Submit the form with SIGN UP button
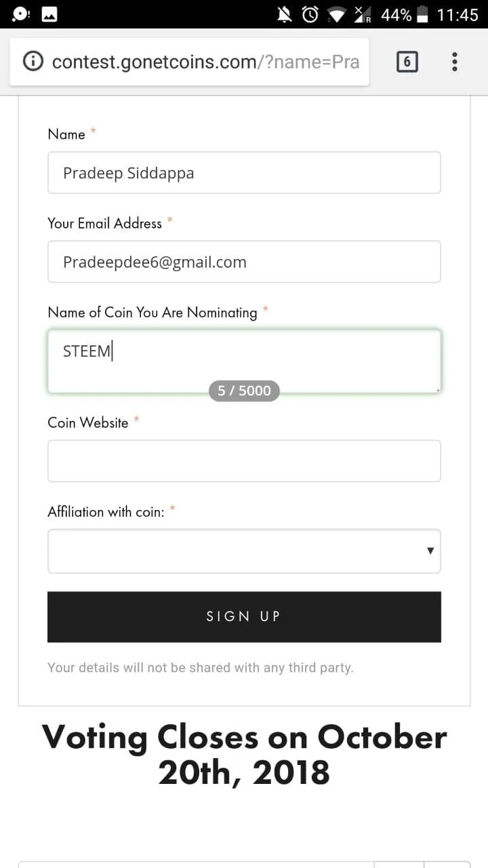This screenshot has height=868, width=488. (244, 616)
